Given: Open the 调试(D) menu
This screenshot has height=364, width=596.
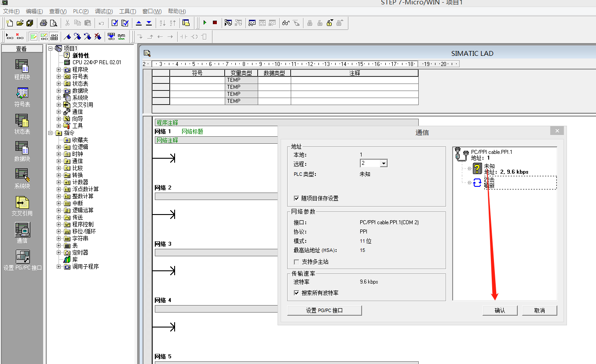Looking at the screenshot, I should click(104, 11).
